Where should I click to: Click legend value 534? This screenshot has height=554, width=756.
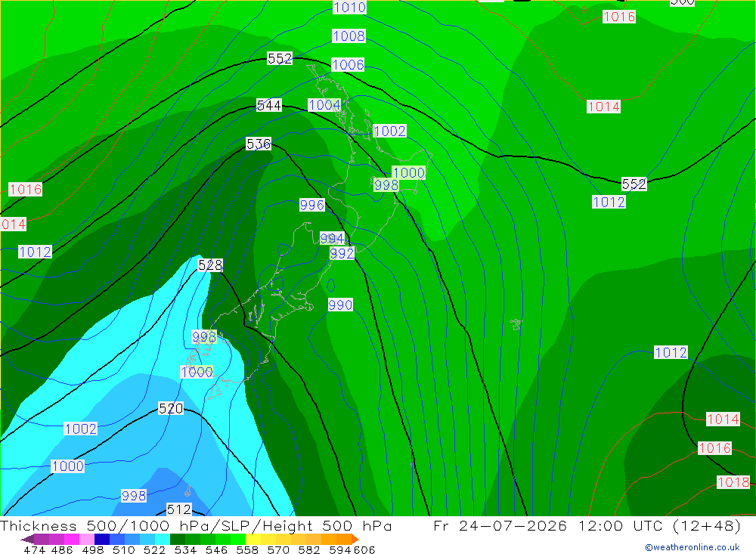point(186,550)
